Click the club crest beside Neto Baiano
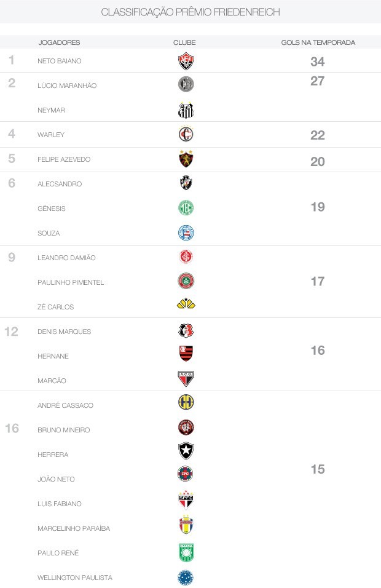 186,61
